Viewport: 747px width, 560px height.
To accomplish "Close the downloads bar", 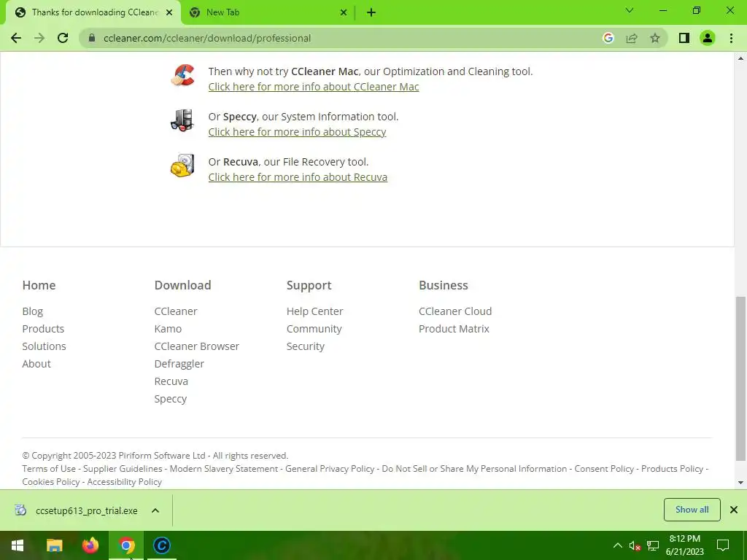I will coord(734,510).
